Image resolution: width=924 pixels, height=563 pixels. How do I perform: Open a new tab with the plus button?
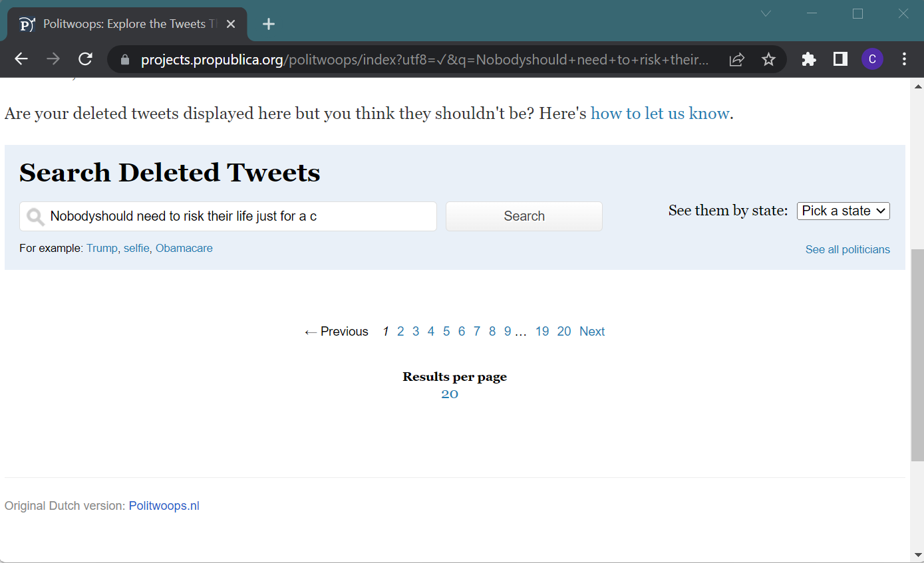[268, 25]
